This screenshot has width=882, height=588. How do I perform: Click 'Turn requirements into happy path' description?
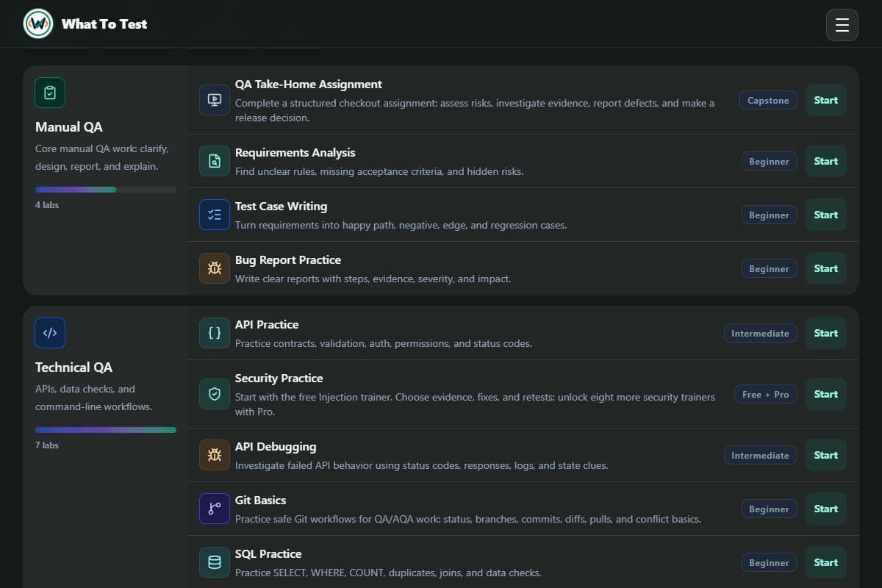tap(401, 226)
